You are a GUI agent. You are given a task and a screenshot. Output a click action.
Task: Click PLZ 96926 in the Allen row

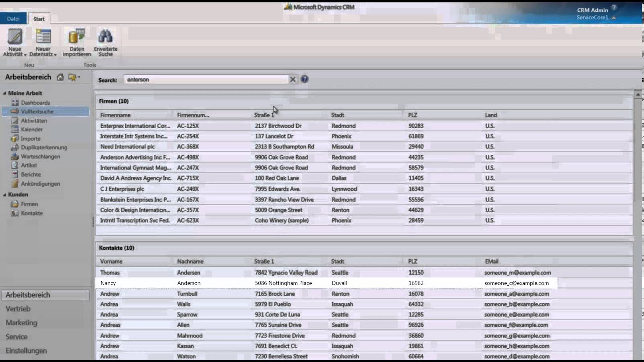point(416,325)
